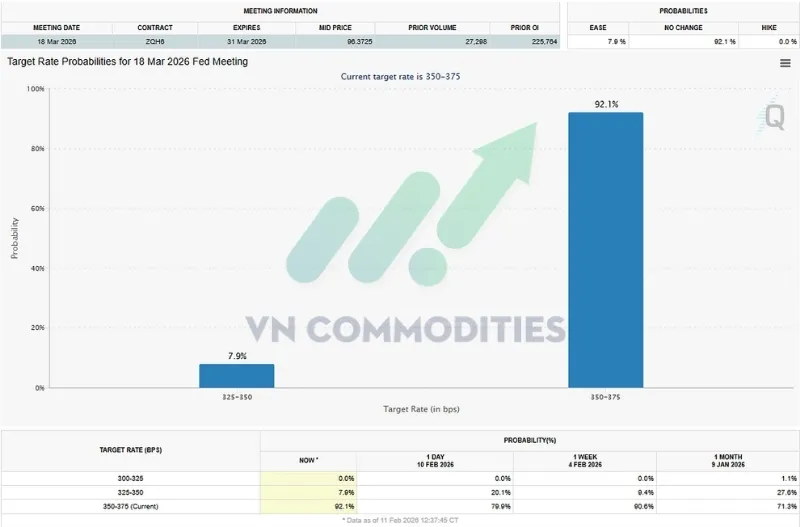Screen dimensions: 800x527
Task: Click the highlighted 7.9% NOW cell
Action: point(308,493)
